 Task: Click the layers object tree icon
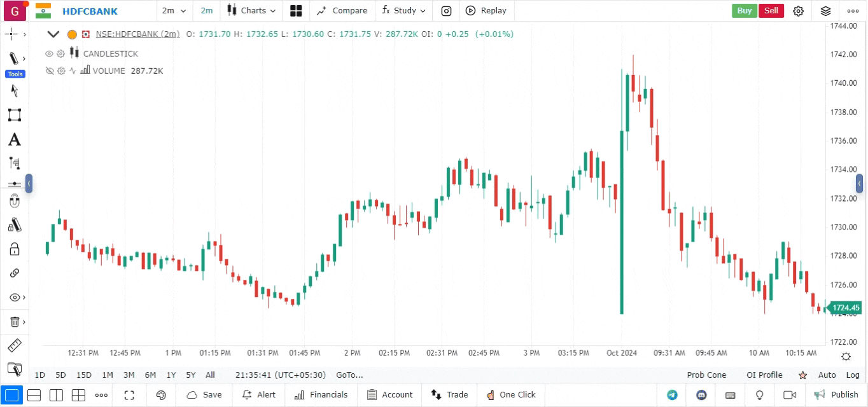(825, 11)
